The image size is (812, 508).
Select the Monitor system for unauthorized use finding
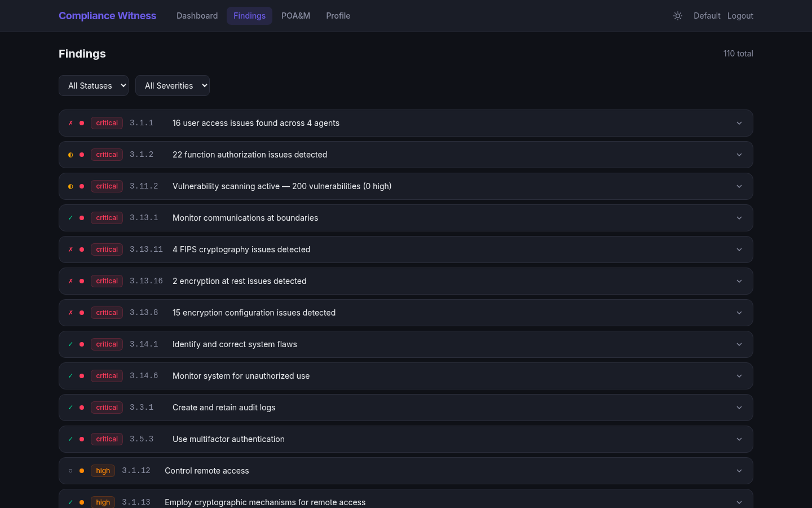pos(241,376)
